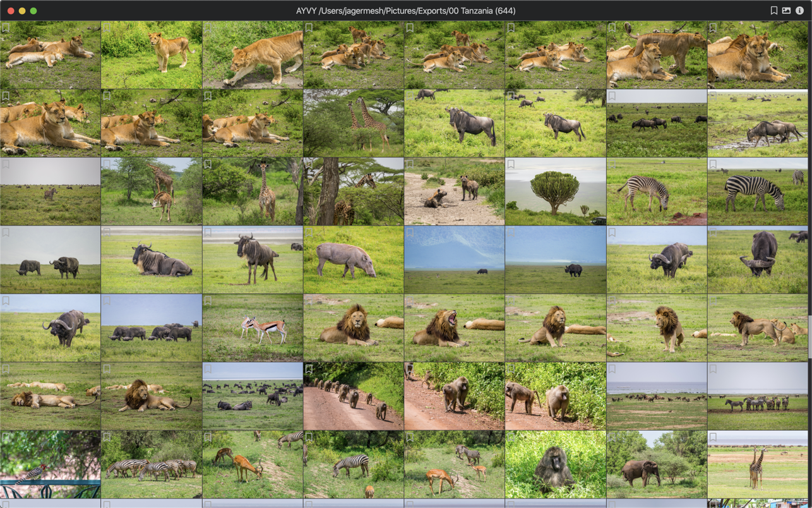Bookmark the bird on railing photo

tap(6, 437)
